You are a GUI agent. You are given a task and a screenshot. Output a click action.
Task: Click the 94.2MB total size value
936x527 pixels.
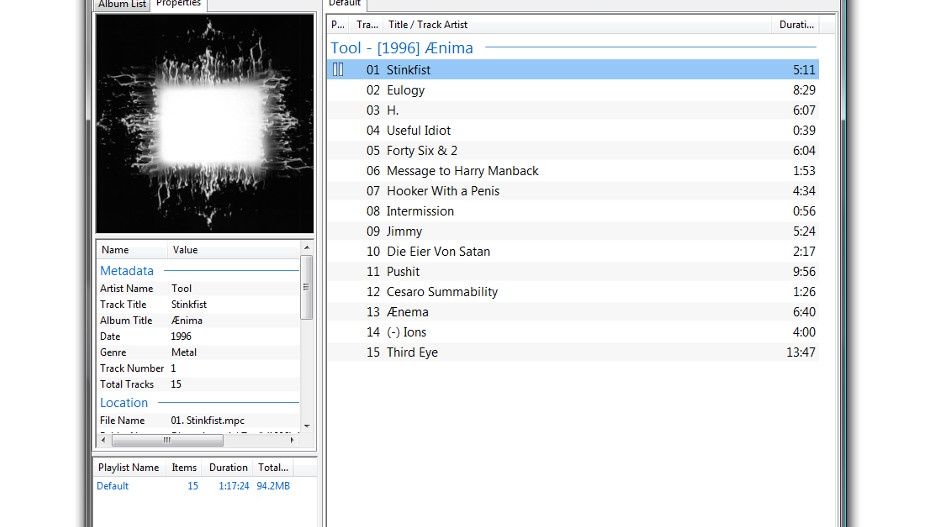tap(273, 486)
